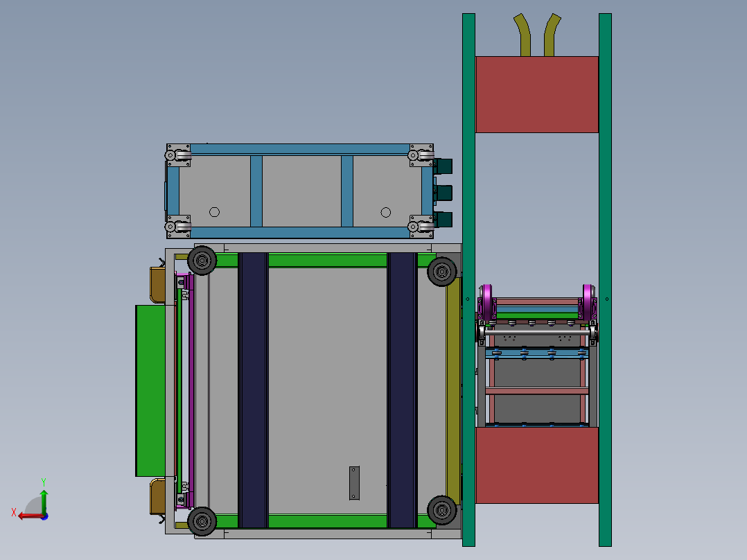Image resolution: width=747 pixels, height=560 pixels.
Task: Select the left dark navy vertical bar
Action: [253, 390]
